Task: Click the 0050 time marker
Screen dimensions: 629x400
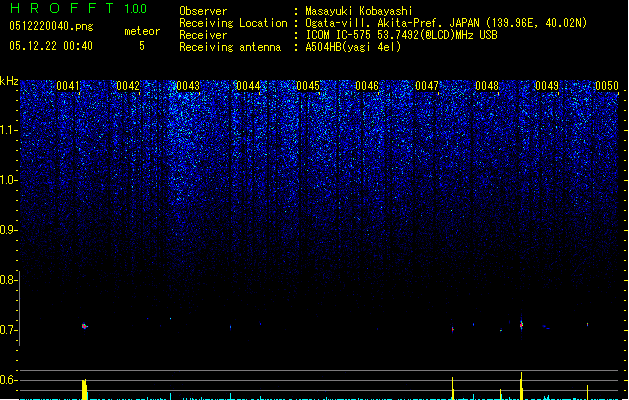Action: [607, 86]
